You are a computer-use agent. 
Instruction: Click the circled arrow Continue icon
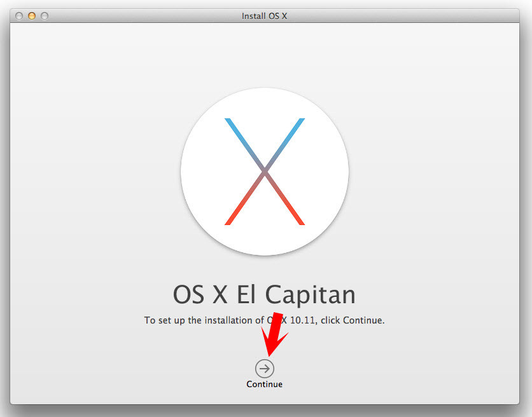click(265, 368)
